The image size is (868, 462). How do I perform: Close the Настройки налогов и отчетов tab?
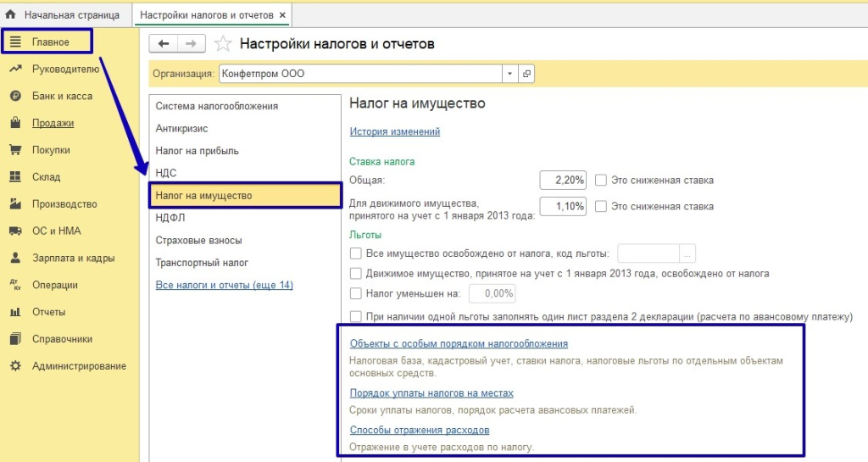tap(282, 15)
